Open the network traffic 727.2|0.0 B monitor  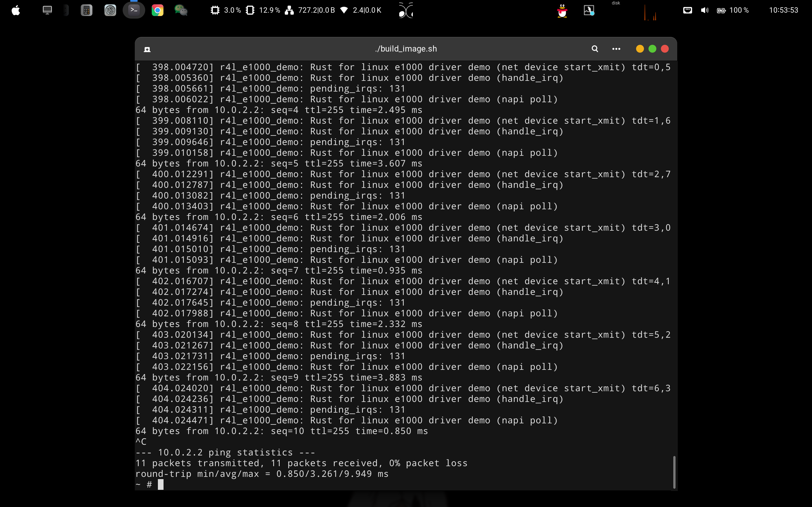(310, 10)
